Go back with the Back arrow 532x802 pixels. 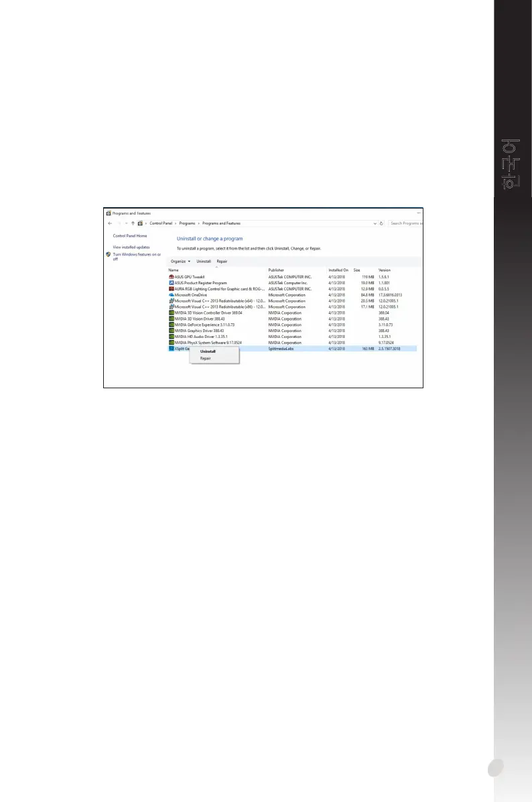tap(110, 223)
